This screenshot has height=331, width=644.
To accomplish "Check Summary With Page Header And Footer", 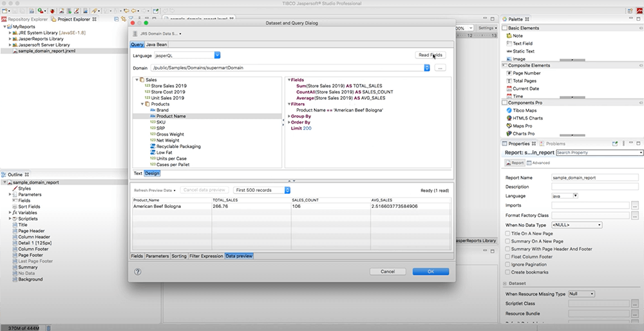I will (x=507, y=249).
